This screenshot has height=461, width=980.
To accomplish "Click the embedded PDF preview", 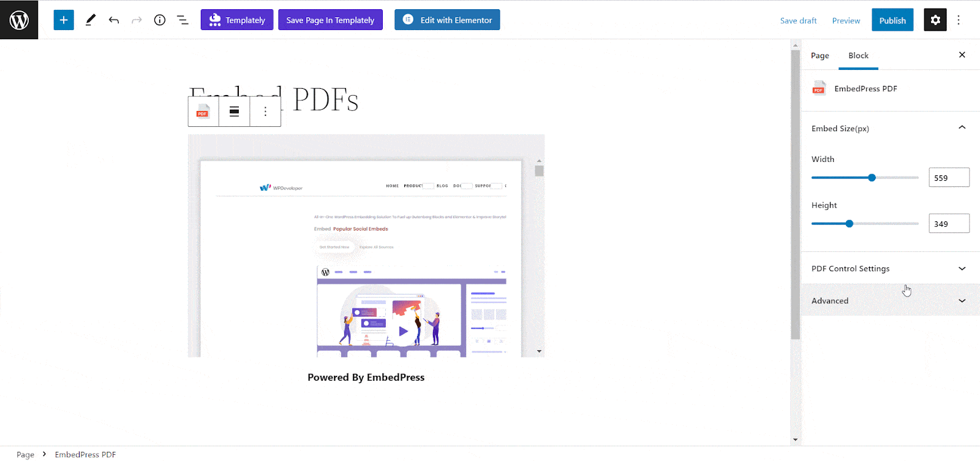I will pos(366,246).
